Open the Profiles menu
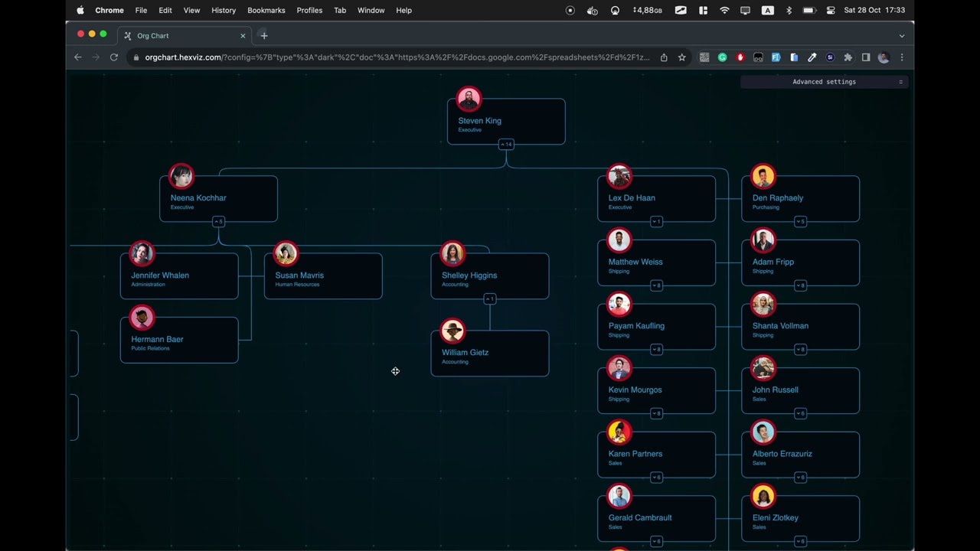Viewport: 980px width, 551px height. click(309, 10)
